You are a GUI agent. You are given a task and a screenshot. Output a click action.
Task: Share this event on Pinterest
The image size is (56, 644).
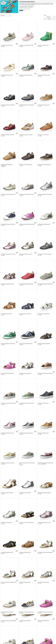click(x=22, y=11)
